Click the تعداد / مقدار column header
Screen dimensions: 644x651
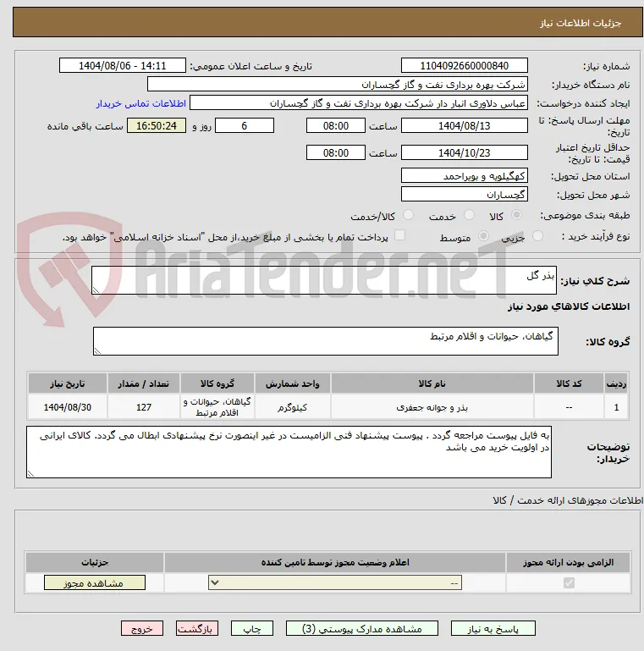(144, 383)
